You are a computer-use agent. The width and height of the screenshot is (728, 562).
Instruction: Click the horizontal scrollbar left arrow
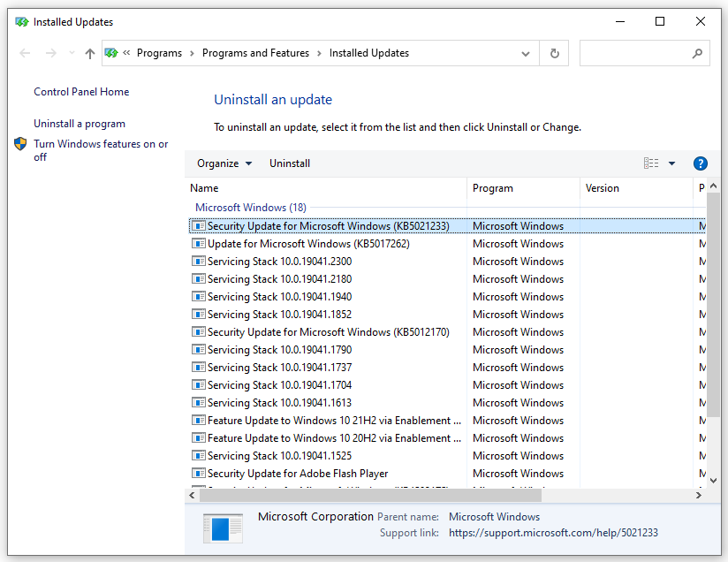[193, 496]
